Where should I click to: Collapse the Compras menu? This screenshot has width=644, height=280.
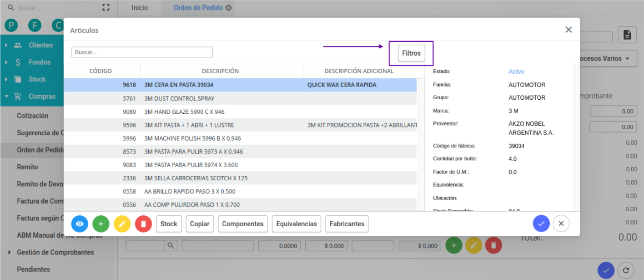tap(42, 97)
